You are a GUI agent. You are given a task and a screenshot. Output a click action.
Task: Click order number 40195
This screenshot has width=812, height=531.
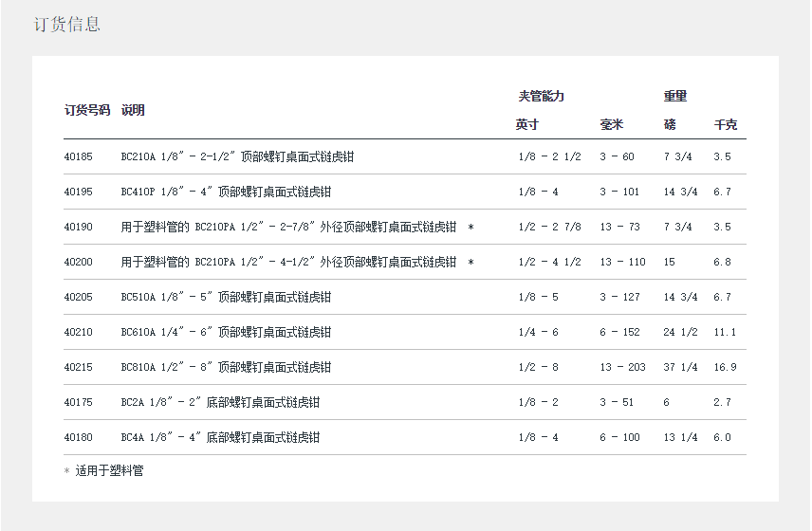(79, 192)
